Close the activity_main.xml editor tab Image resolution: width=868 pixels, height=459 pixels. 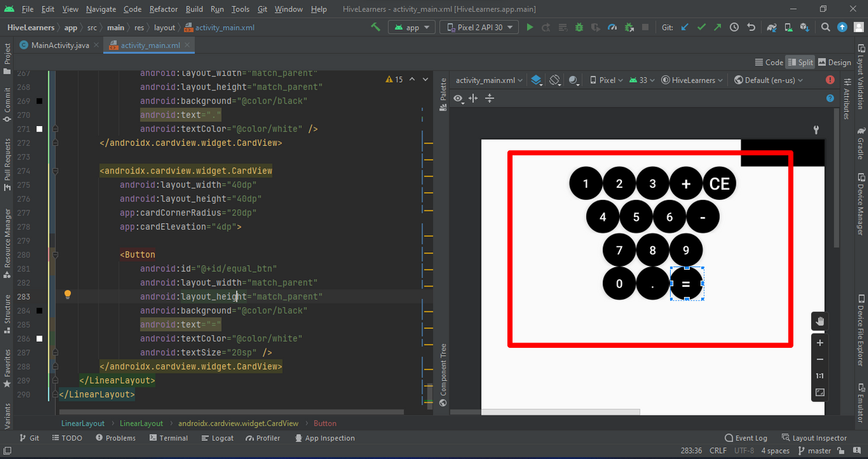tap(187, 45)
